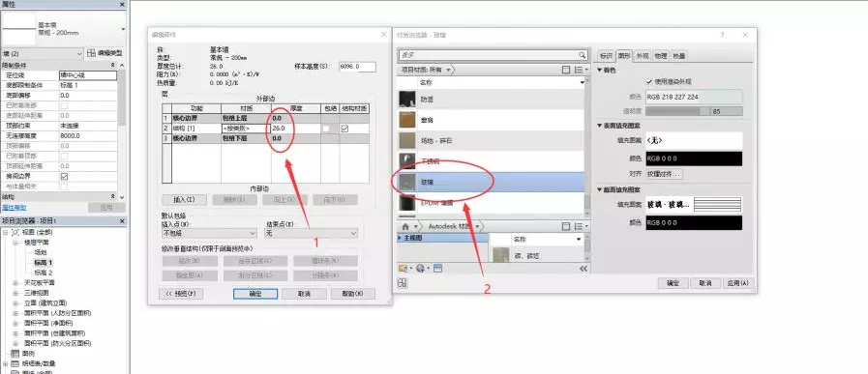Expand the 天花板平面 tree node
The height and width of the screenshot is (374, 868).
[x=15, y=282]
